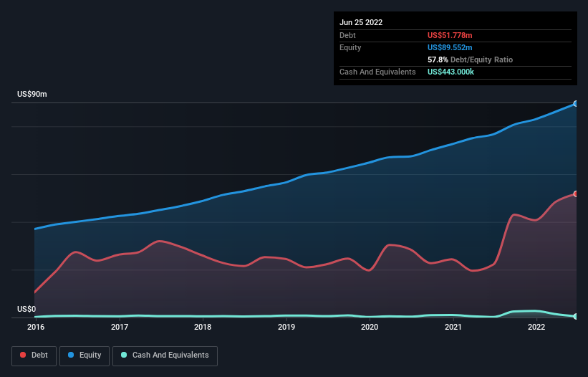
Task: Select the red Debt endpoint marker
Action: pyautogui.click(x=576, y=194)
